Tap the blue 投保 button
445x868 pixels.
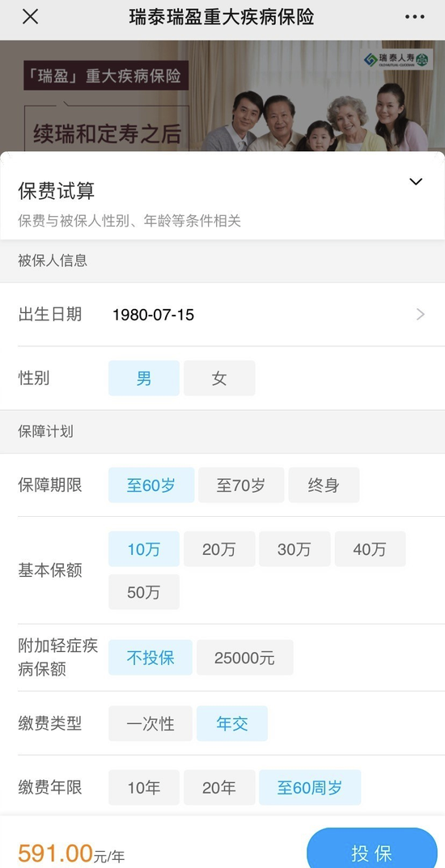click(372, 849)
